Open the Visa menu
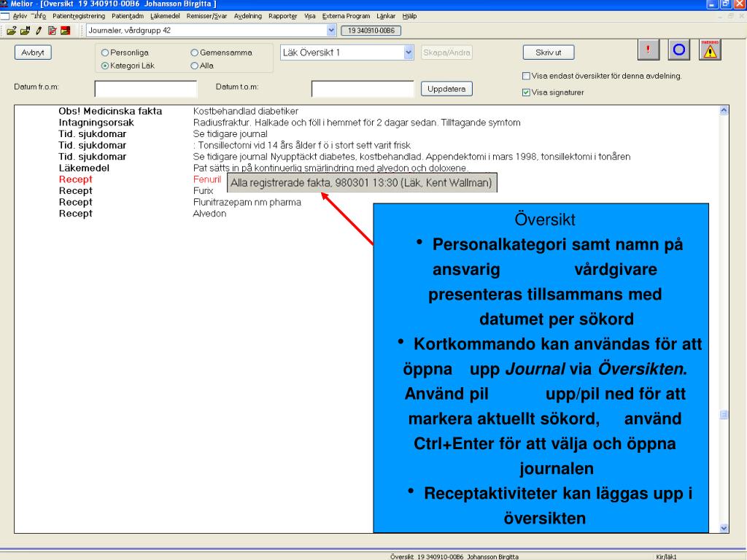The width and height of the screenshot is (747, 560). click(309, 16)
